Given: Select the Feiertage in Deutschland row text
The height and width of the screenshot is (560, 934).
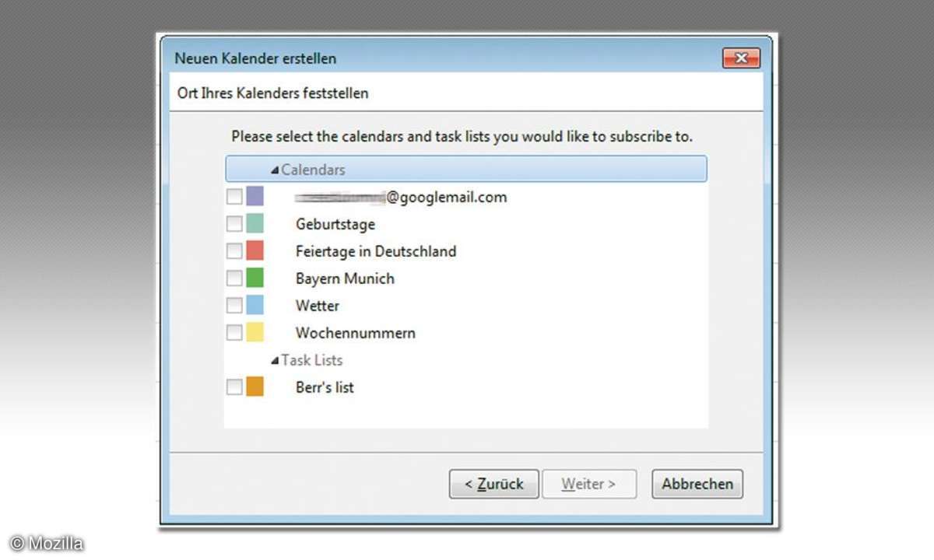Looking at the screenshot, I should pyautogui.click(x=376, y=251).
